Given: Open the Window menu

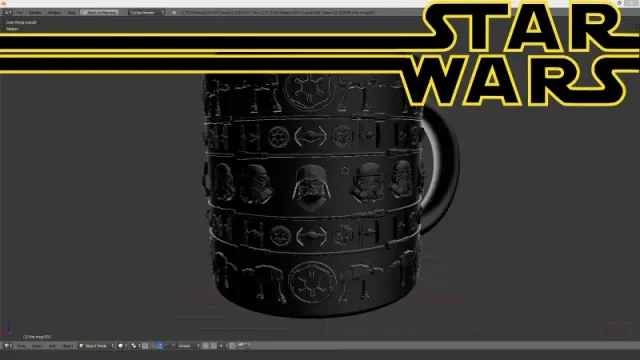Looking at the screenshot, I should click(54, 13).
